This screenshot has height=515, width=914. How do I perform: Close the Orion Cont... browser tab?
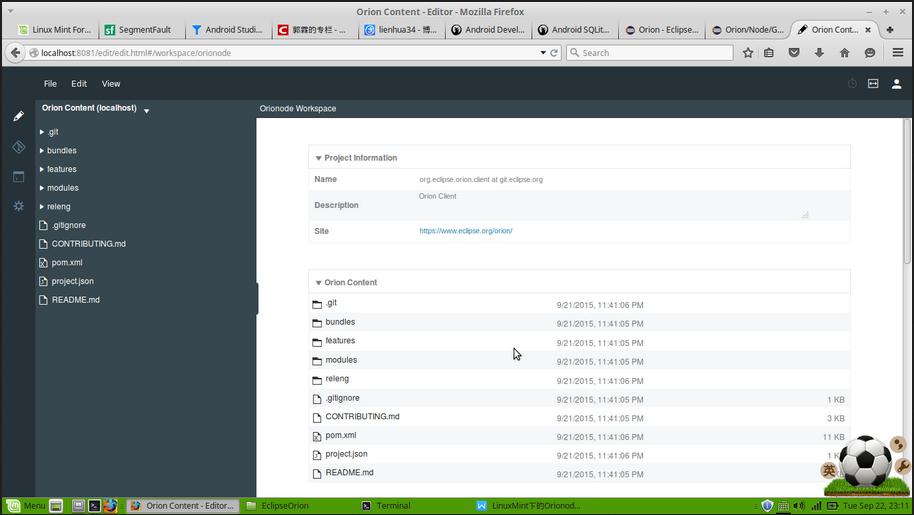tap(868, 30)
